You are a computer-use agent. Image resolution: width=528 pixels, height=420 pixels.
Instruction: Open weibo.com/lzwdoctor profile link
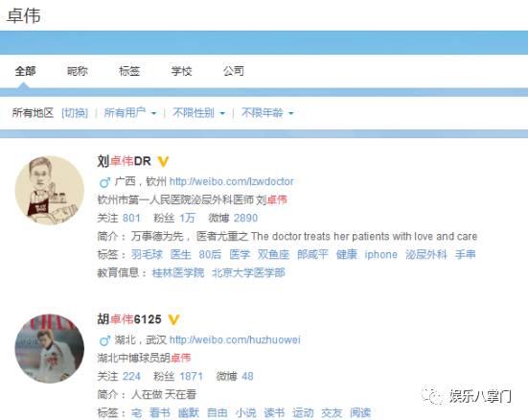coord(231,181)
